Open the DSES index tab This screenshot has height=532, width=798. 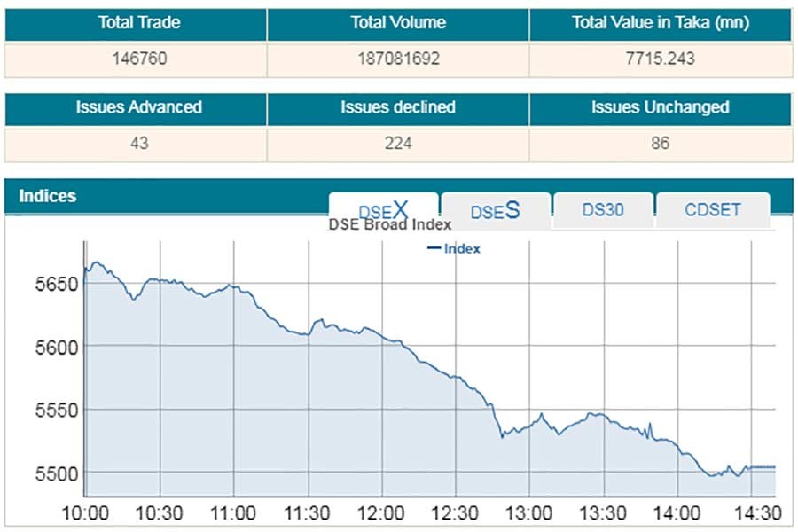(495, 211)
